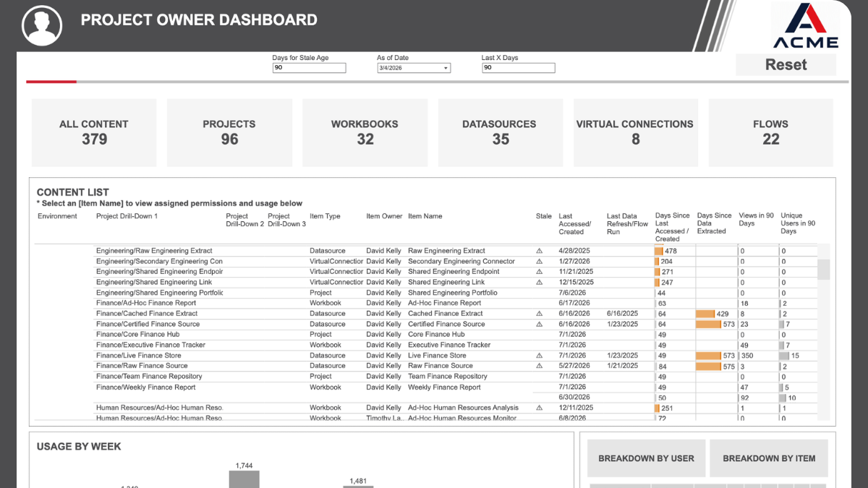868x488 pixels.
Task: Click the Stale column header
Action: click(x=544, y=216)
